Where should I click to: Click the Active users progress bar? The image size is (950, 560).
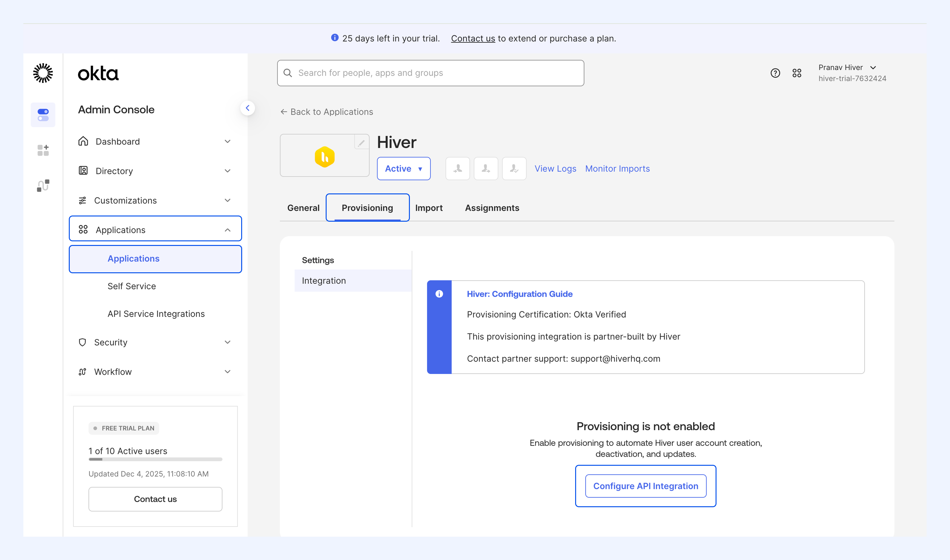[x=155, y=459]
